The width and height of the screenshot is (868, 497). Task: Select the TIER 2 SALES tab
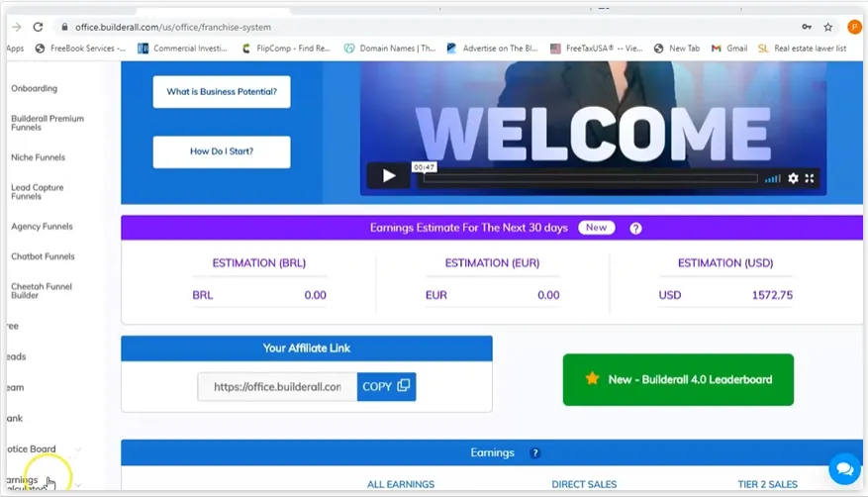coord(767,484)
